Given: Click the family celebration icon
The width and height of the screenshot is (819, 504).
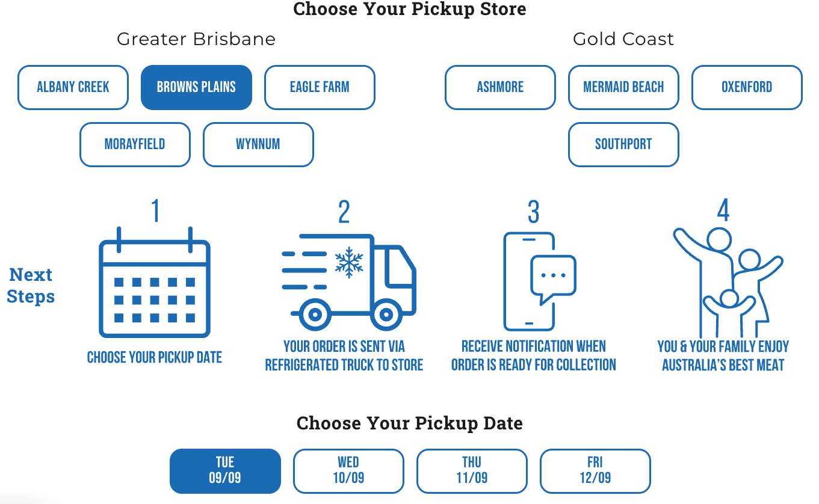Looking at the screenshot, I should pyautogui.click(x=726, y=281).
